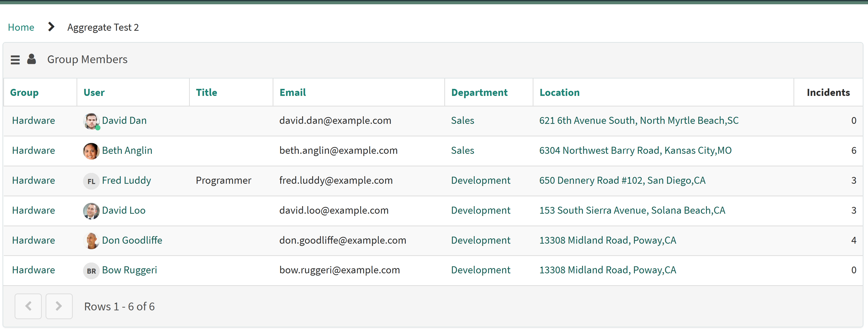Click the Rows 1 - 6 of 6 text
This screenshot has height=331, width=868.
[119, 306]
